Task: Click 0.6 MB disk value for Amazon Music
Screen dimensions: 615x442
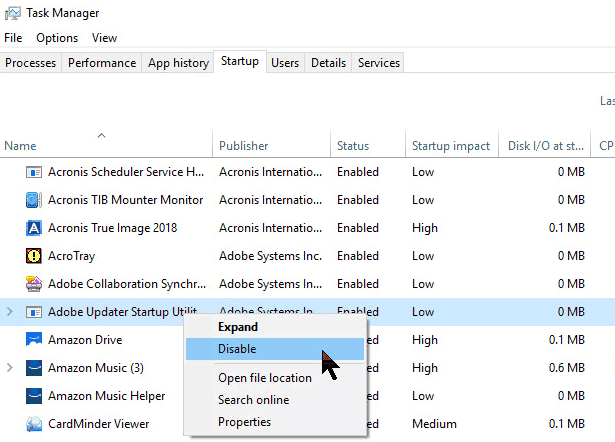Action: (x=567, y=368)
